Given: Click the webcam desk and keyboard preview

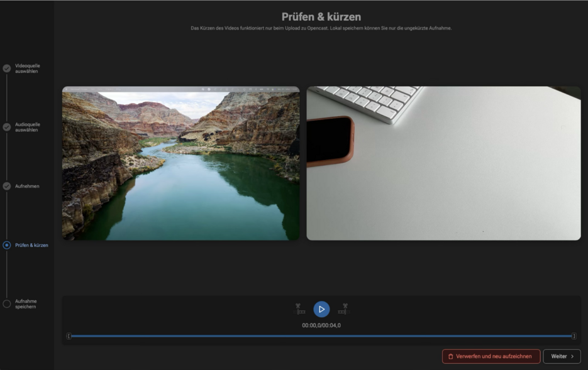Looking at the screenshot, I should [x=443, y=163].
